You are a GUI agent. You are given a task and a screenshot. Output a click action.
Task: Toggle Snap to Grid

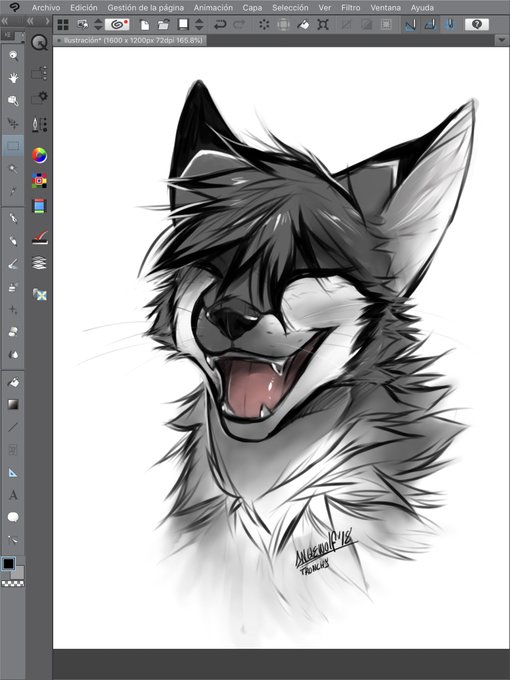click(x=450, y=24)
